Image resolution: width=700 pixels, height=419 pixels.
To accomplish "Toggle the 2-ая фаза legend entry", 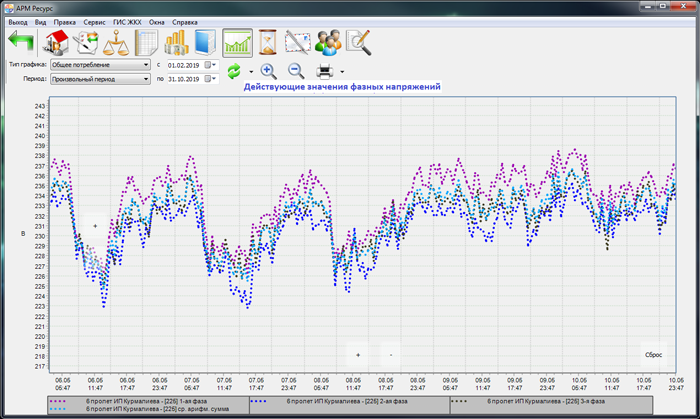I will click(348, 400).
